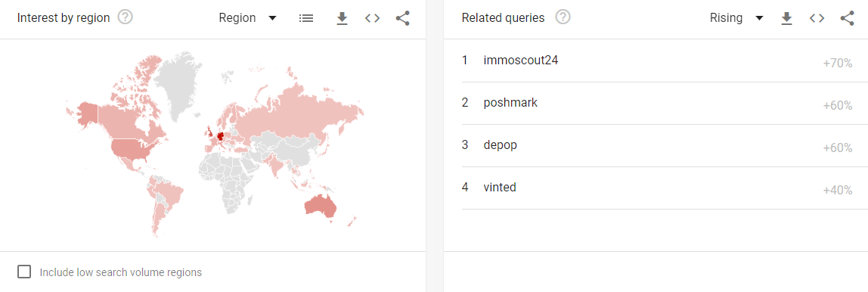Enable Include low search volume regions
Screen dimensions: 868x292
click(24, 272)
